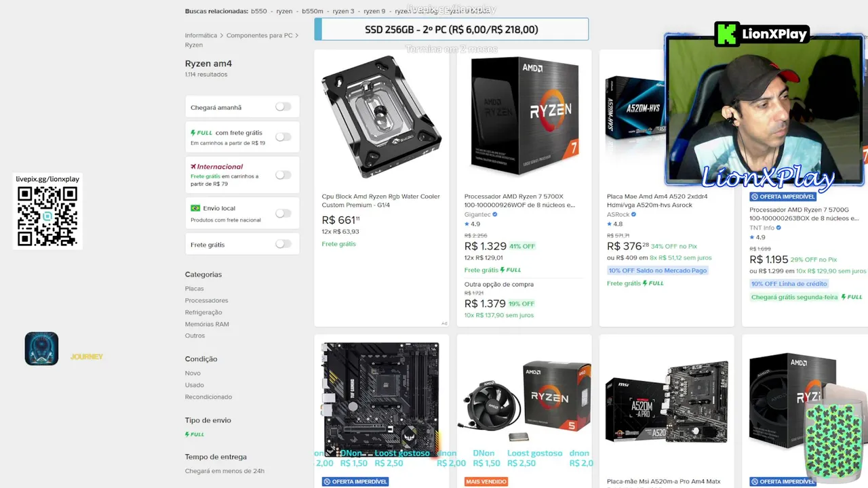The height and width of the screenshot is (488, 868).
Task: Turn on the Internacional shipping toggle
Action: click(x=283, y=175)
